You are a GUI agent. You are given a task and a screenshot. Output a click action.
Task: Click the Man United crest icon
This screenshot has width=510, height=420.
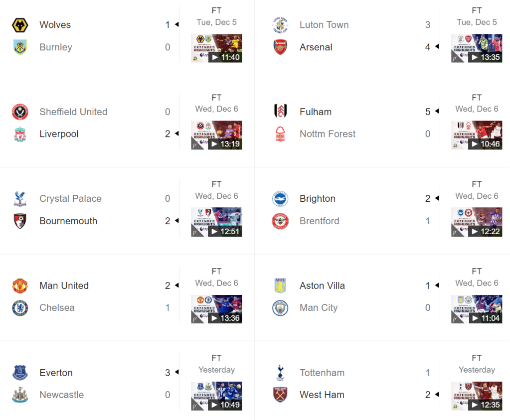coord(20,285)
